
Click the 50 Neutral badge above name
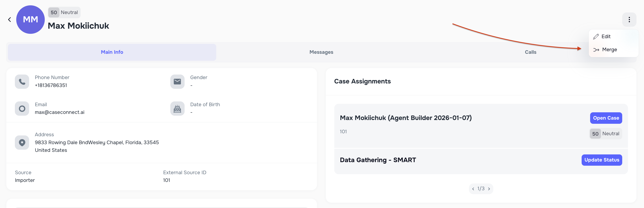click(64, 12)
